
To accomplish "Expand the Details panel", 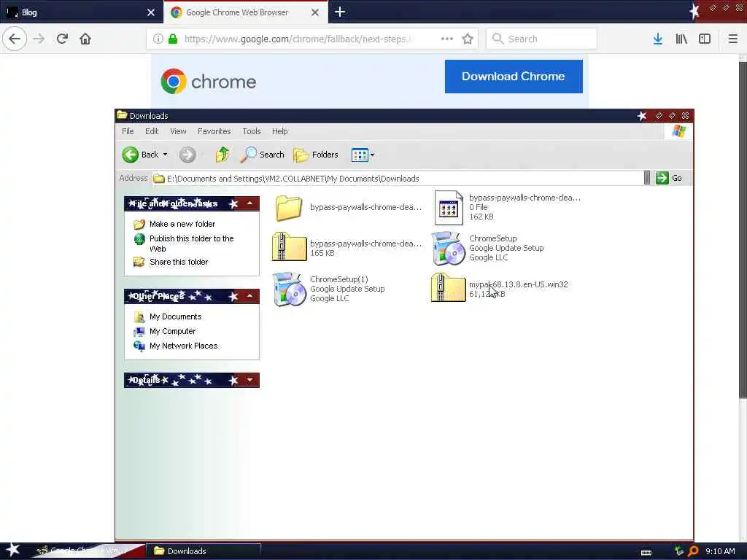I will pos(249,380).
